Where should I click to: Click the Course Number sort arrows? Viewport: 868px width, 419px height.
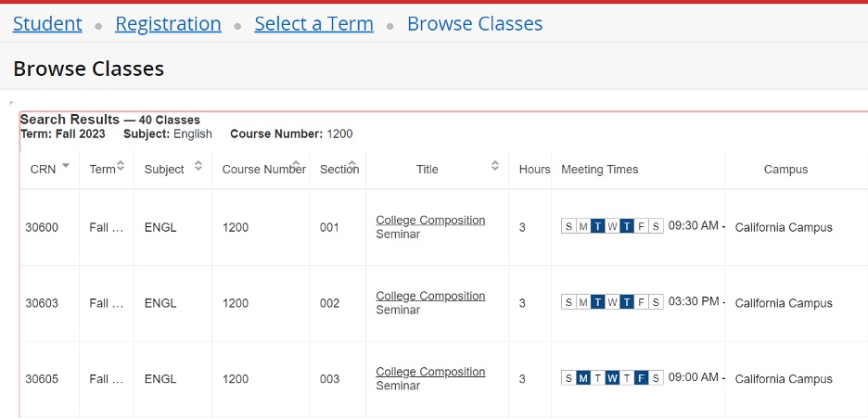click(298, 167)
